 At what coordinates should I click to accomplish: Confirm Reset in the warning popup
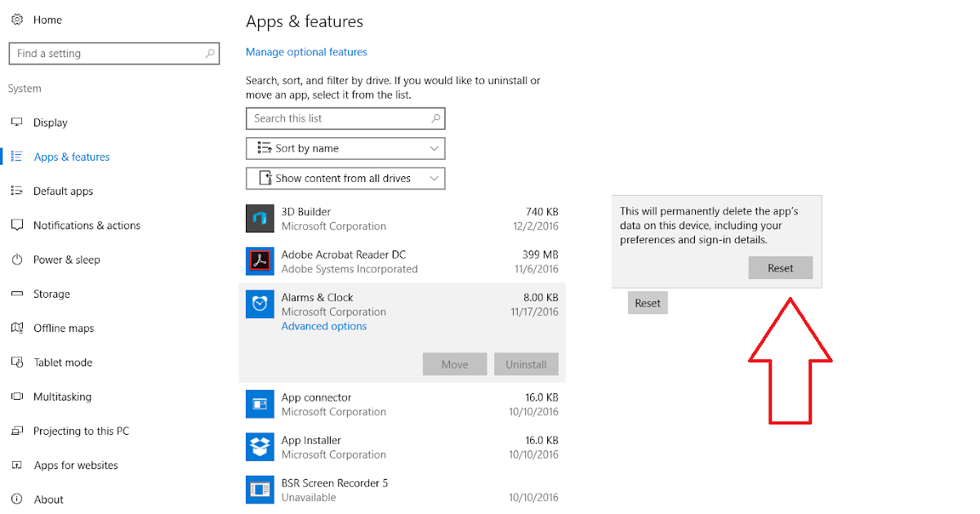click(780, 268)
